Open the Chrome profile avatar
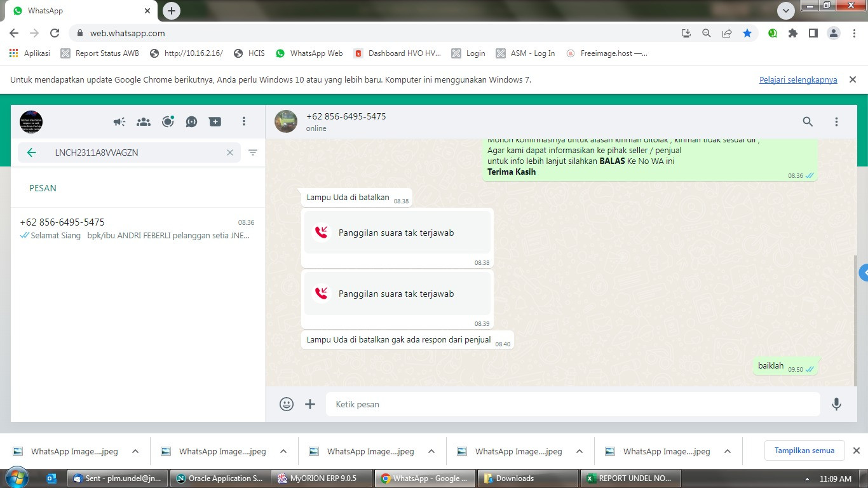Viewport: 868px width, 488px height. pos(834,33)
